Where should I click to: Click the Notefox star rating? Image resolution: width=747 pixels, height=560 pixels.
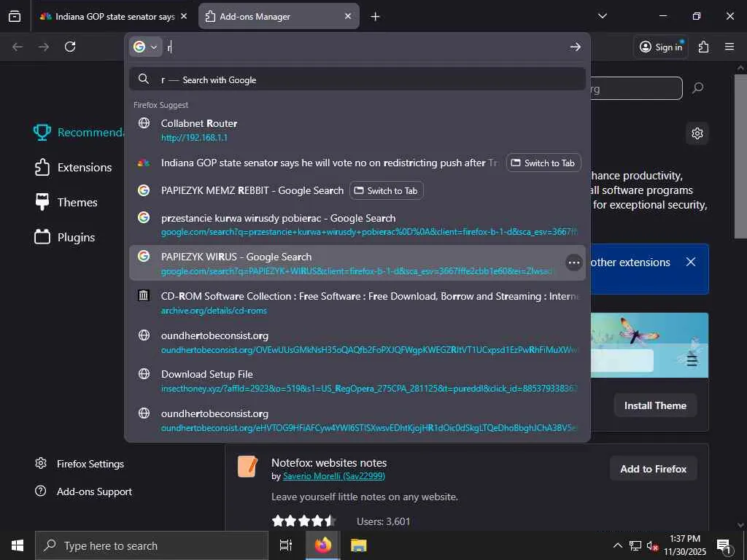point(303,521)
